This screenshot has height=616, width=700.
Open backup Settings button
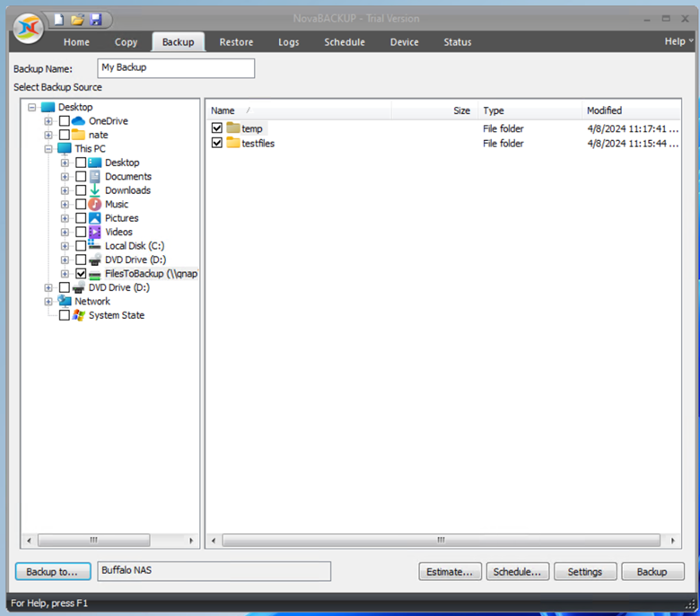(x=585, y=571)
